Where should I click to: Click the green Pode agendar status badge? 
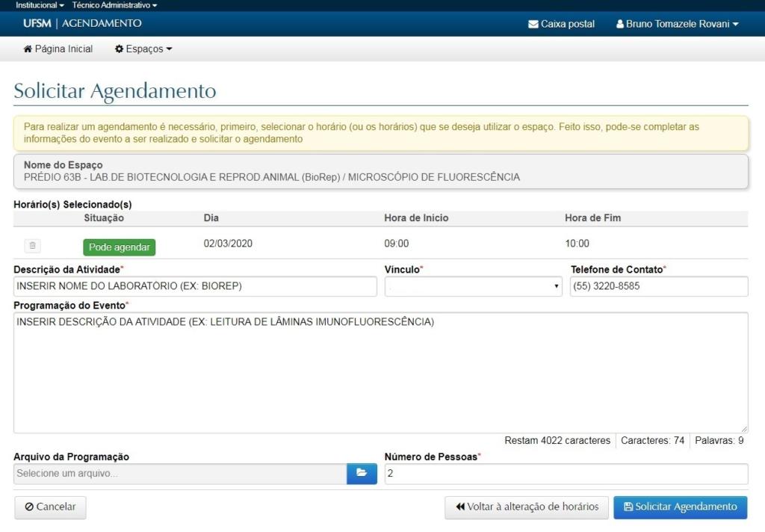(x=119, y=247)
